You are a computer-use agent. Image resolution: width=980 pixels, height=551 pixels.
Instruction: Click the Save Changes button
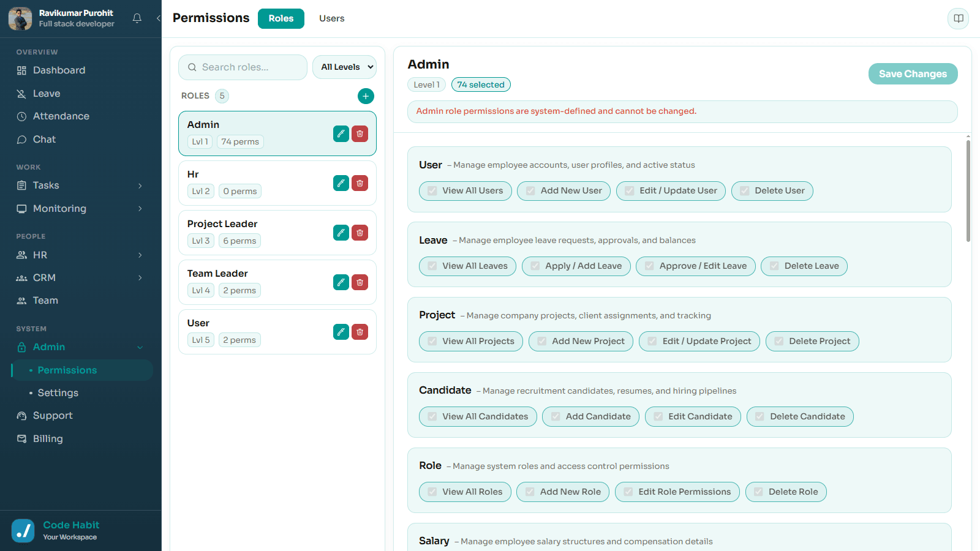913,74
